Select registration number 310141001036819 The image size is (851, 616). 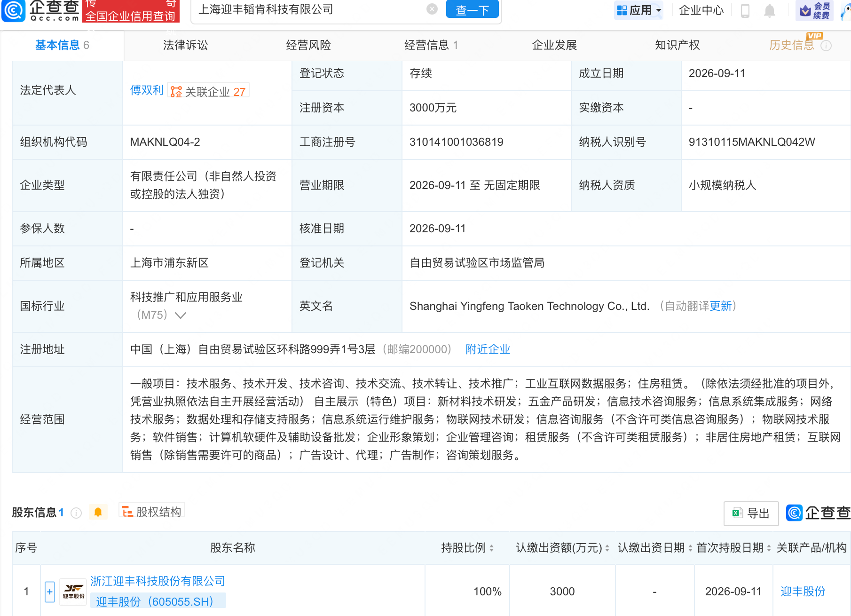point(456,142)
